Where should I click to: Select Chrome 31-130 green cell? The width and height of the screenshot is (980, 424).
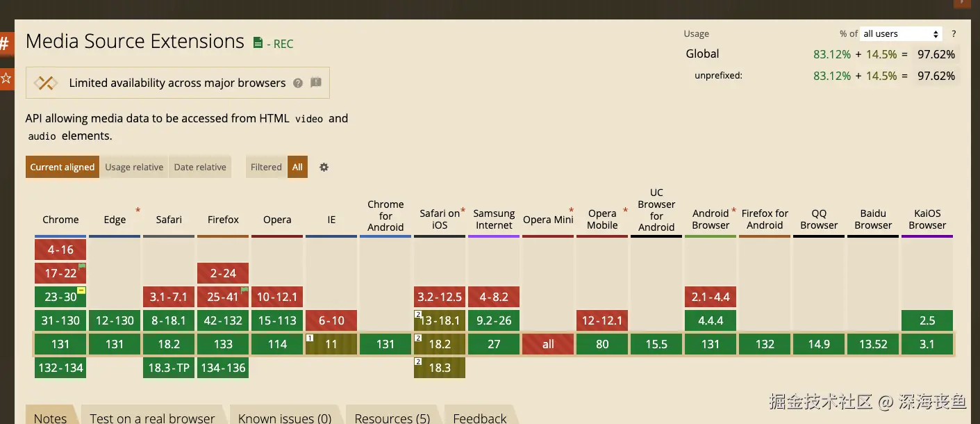[60, 320]
